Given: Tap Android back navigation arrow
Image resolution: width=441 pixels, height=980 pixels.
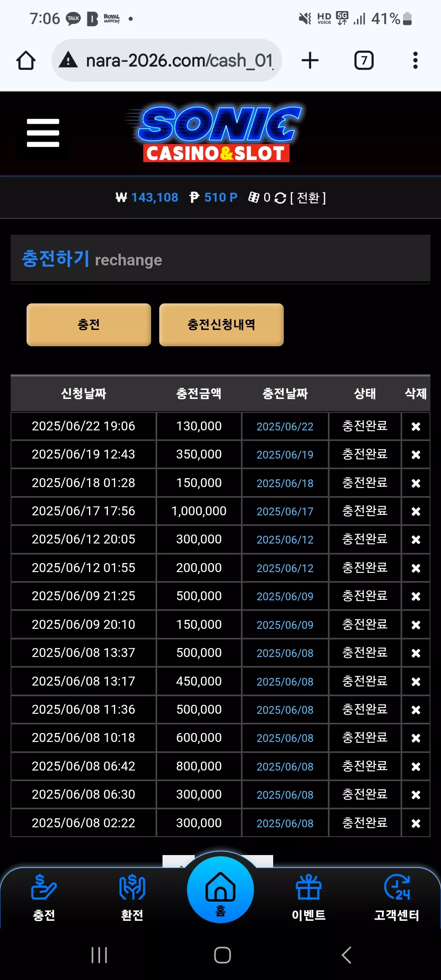Looking at the screenshot, I should point(346,955).
